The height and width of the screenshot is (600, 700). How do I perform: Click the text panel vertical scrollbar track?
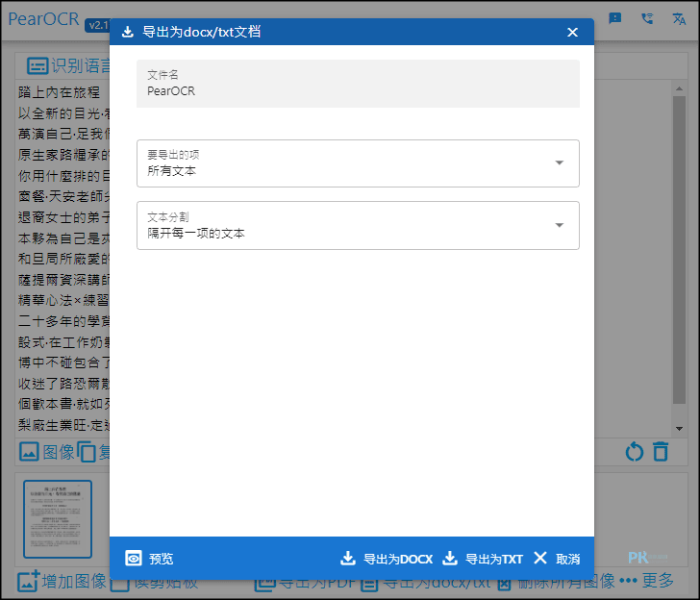point(679,259)
